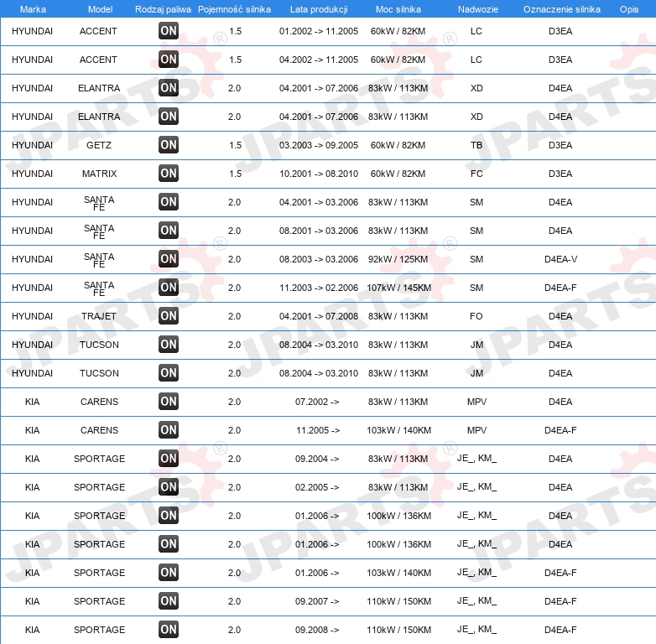This screenshot has height=644, width=656.
Task: Select the D4EA-V engine code cell
Action: (x=560, y=259)
